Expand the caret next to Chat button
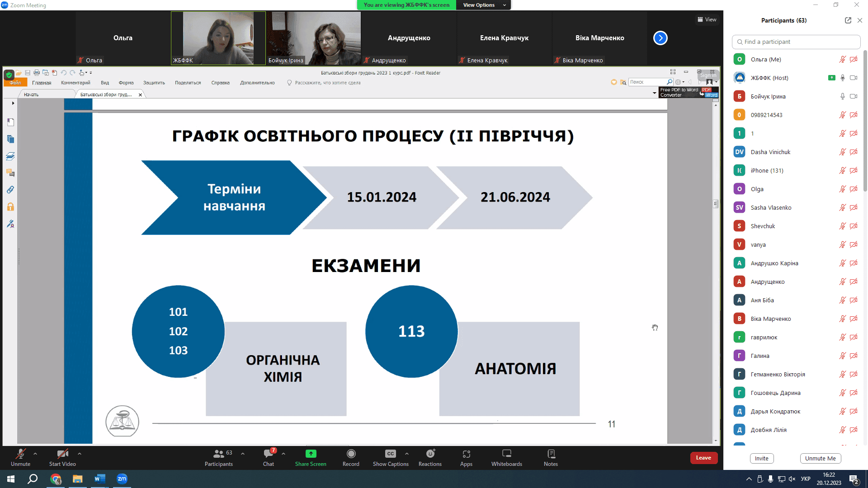The width and height of the screenshot is (868, 488). click(x=283, y=454)
